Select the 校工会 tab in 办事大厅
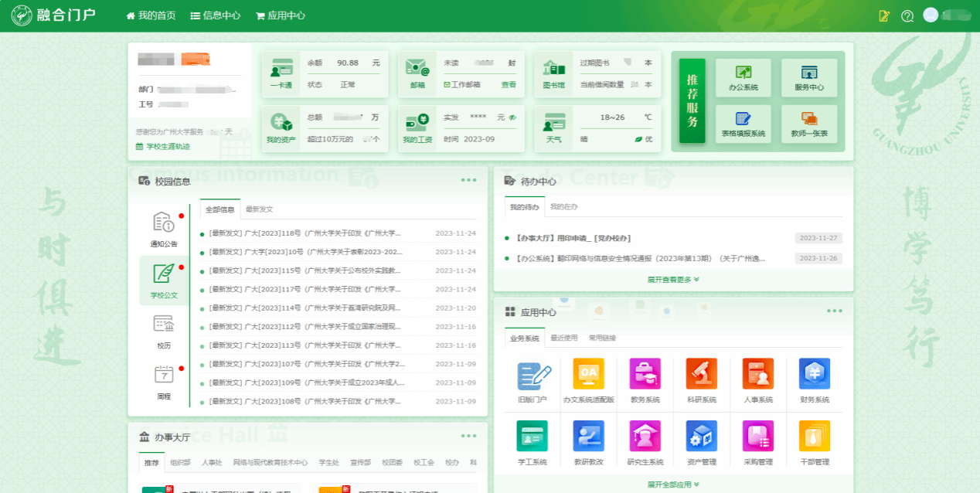This screenshot has height=493, width=980. 424,462
